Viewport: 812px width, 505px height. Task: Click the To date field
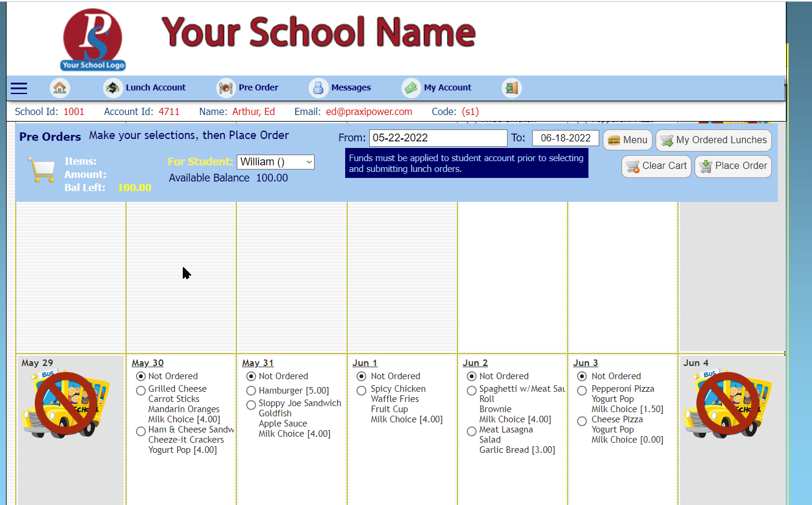(566, 138)
